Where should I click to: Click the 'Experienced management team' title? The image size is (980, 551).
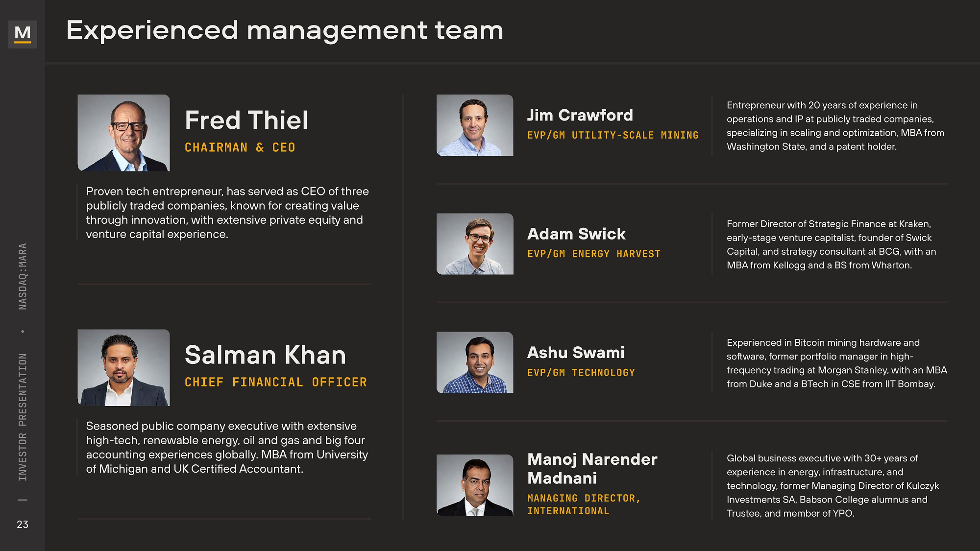(x=285, y=30)
